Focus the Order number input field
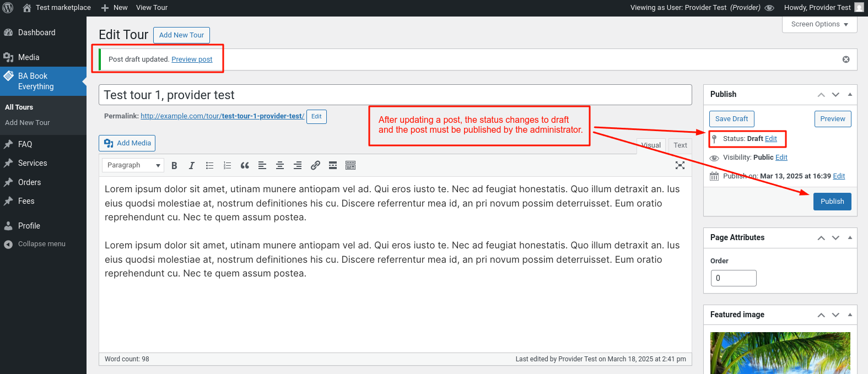The image size is (868, 374). (x=734, y=278)
